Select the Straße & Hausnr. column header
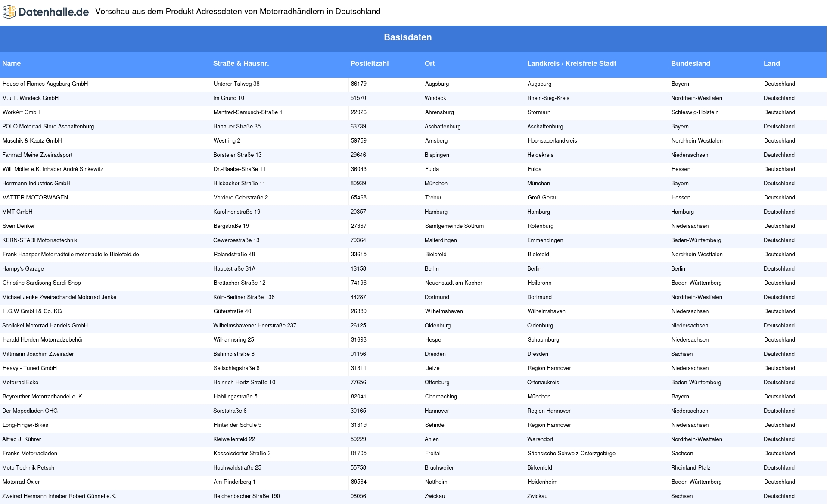 click(x=241, y=64)
